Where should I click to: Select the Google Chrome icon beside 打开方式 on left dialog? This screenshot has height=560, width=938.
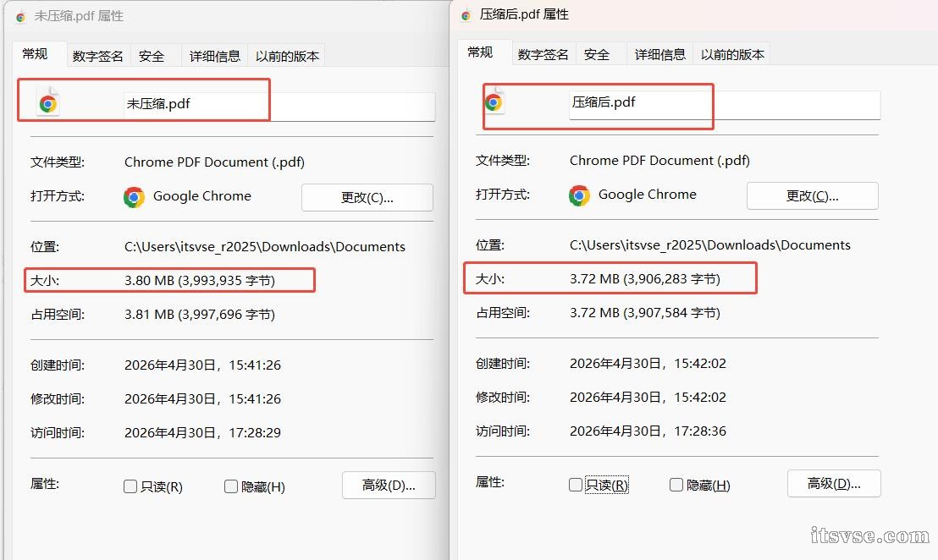pyautogui.click(x=134, y=196)
